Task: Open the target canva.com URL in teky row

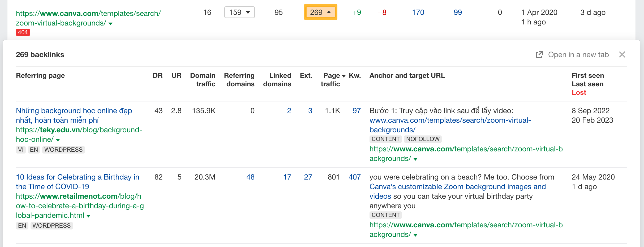Action: [466, 154]
